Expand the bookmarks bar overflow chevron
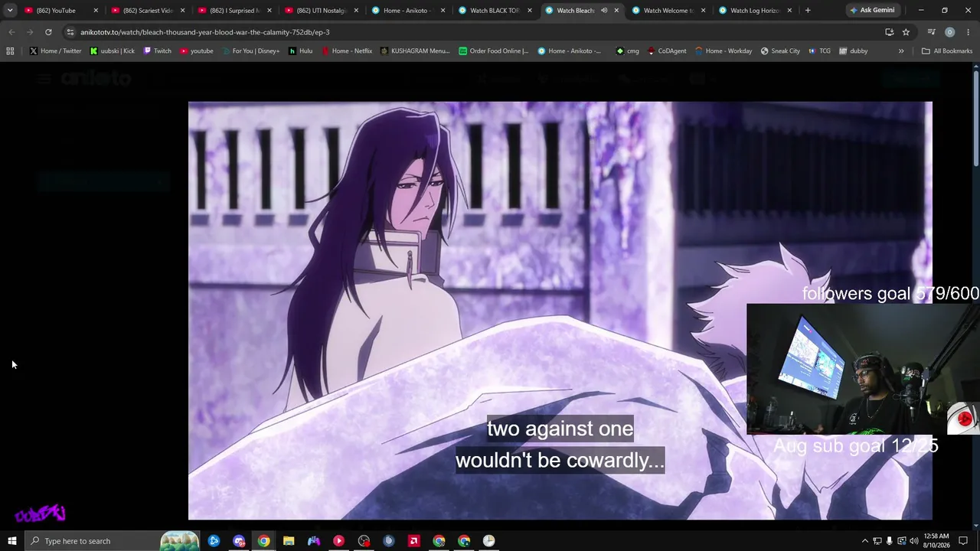Viewport: 980px width, 551px height. [x=901, y=51]
